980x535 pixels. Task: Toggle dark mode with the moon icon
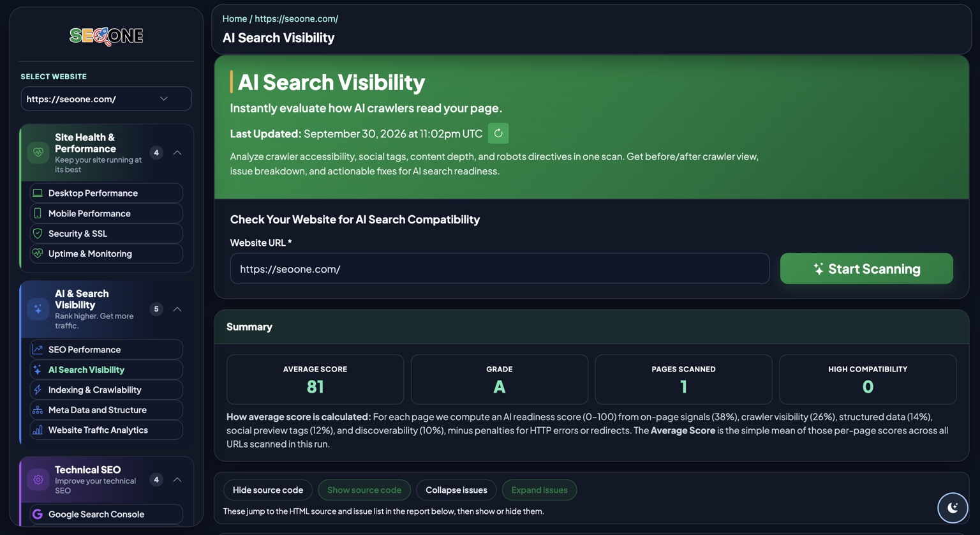click(953, 508)
